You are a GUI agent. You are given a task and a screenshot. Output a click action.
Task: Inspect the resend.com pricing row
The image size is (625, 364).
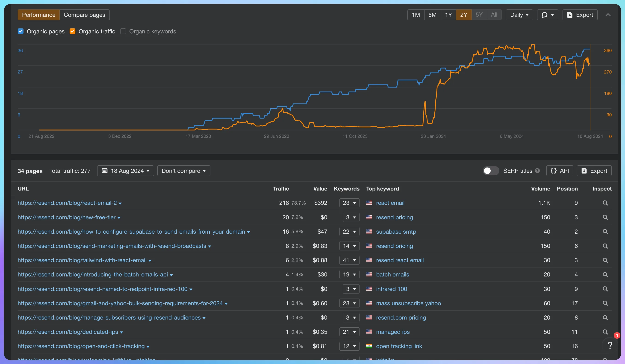pyautogui.click(x=605, y=318)
